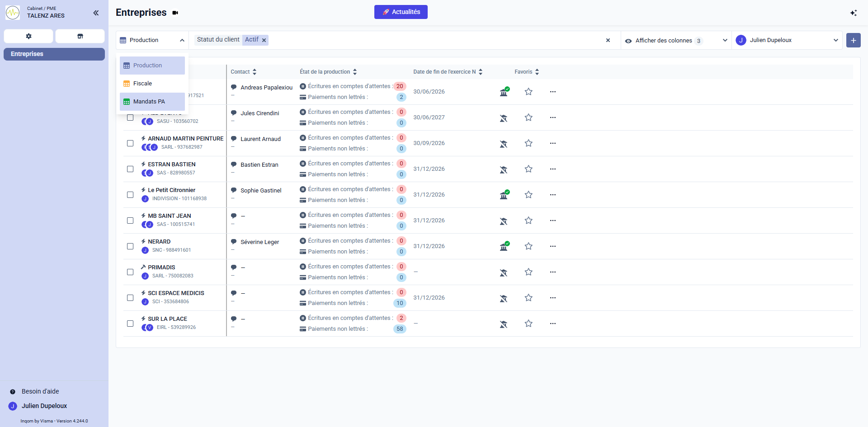Click the sparkle AI icon top right
868x427 pixels.
tap(853, 13)
